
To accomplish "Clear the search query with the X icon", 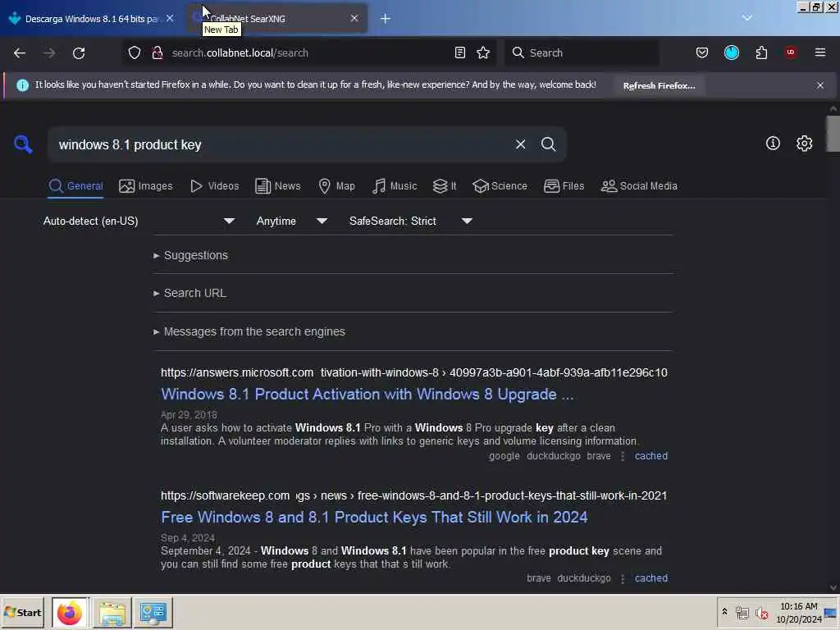I will pos(520,144).
